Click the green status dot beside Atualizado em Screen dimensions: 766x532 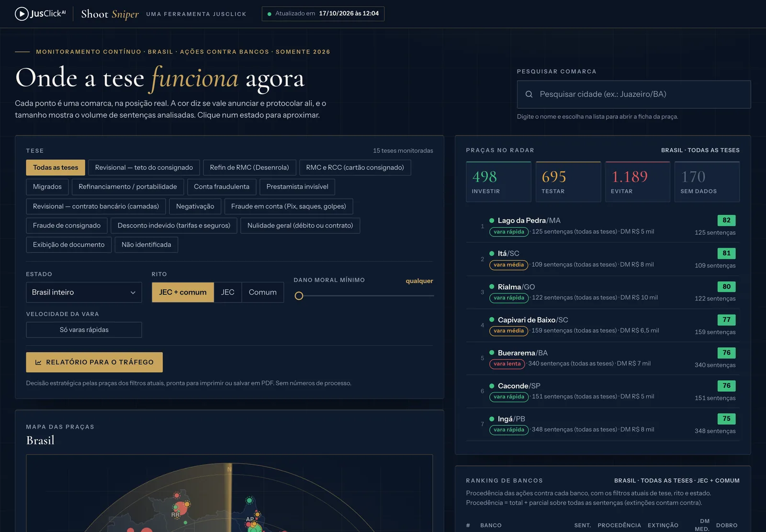(270, 14)
